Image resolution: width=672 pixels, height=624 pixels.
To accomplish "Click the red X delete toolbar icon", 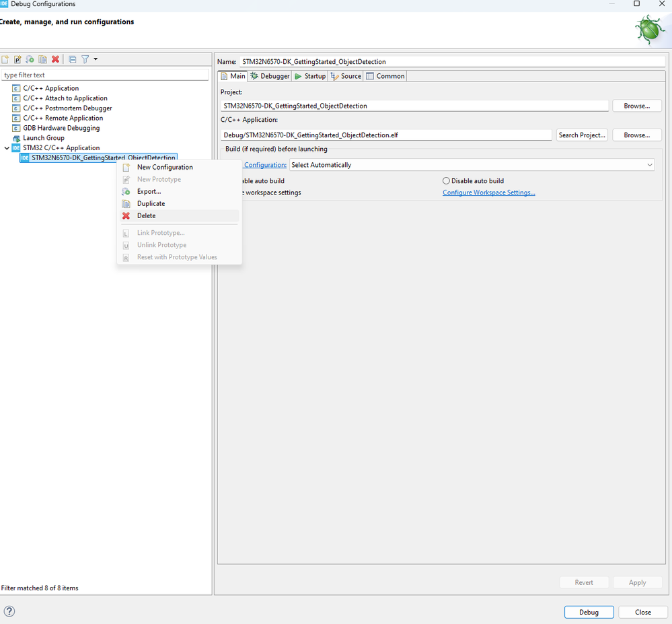I will point(55,59).
